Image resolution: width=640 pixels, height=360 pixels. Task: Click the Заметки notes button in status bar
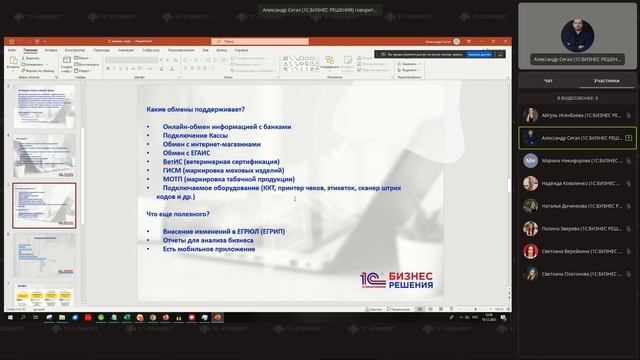pyautogui.click(x=373, y=309)
